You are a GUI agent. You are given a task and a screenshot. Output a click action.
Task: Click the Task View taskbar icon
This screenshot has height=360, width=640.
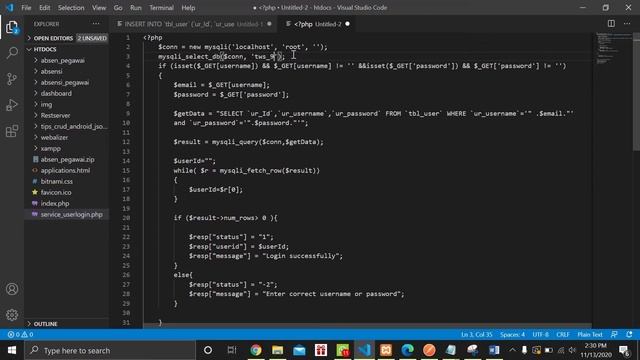click(232, 350)
